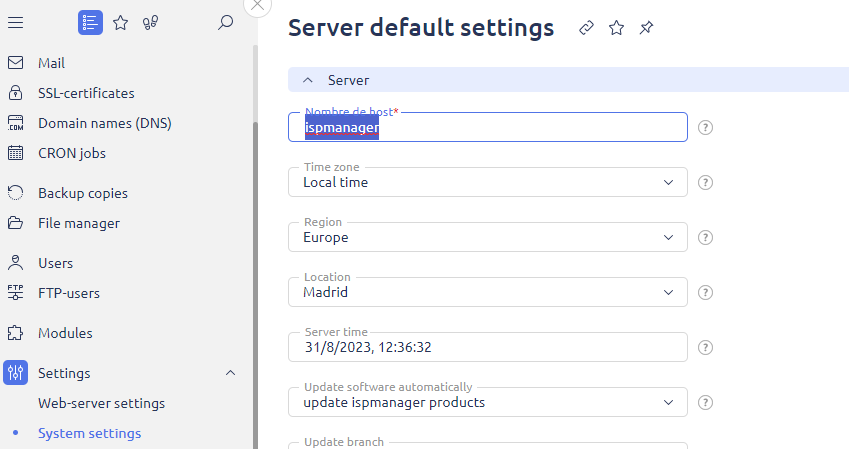Image resolution: width=849 pixels, height=449 pixels.
Task: Select the menu list view icon
Action: [x=90, y=23]
